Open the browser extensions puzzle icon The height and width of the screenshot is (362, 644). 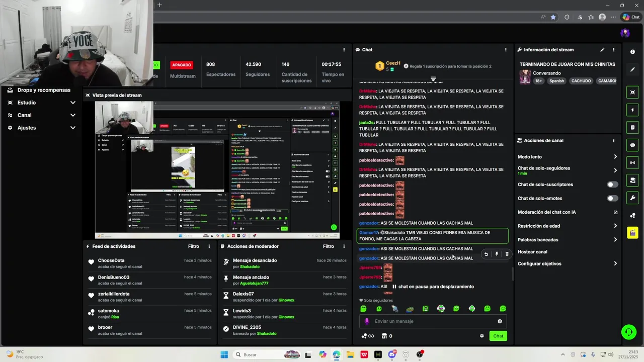tap(567, 17)
